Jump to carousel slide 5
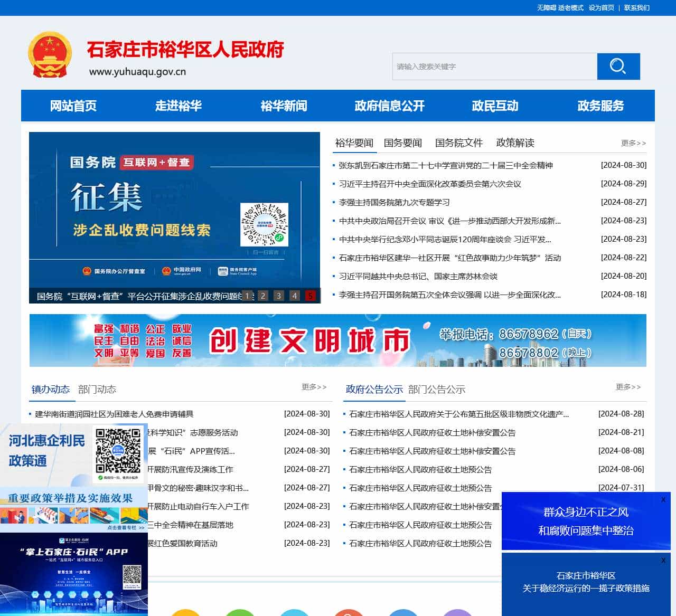676x616 pixels. tap(311, 296)
